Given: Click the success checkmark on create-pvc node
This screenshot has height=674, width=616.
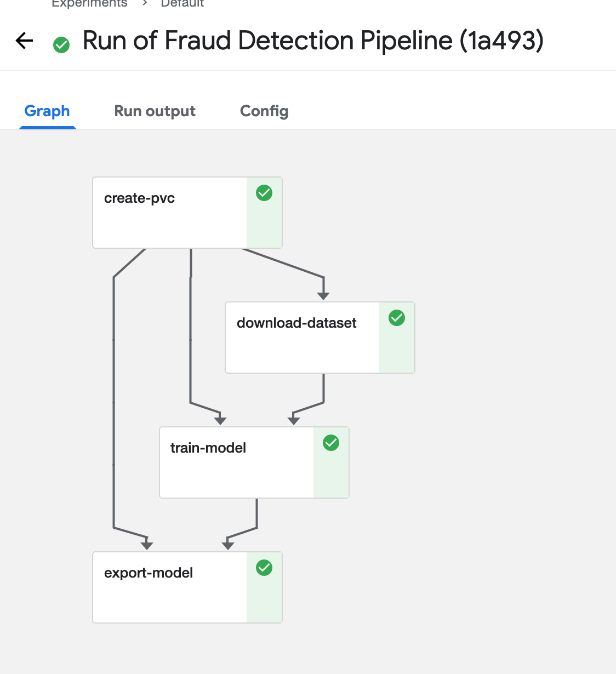Looking at the screenshot, I should coord(264,193).
